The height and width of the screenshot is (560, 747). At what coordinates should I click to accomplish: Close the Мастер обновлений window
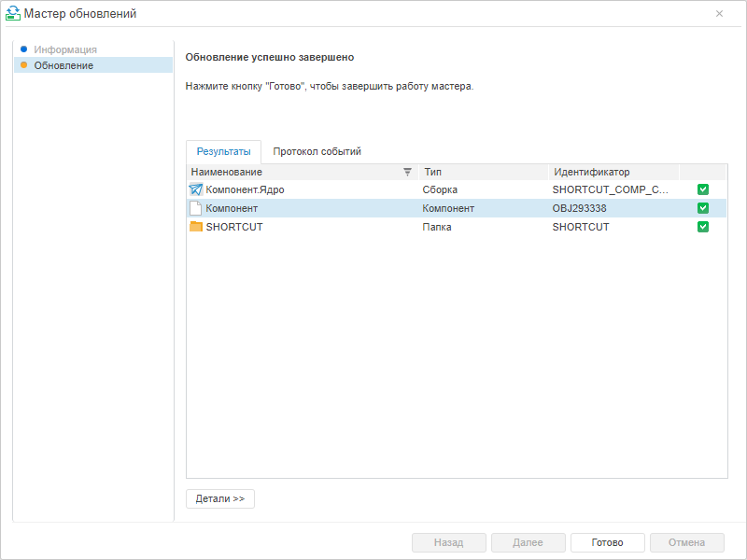coord(719,13)
